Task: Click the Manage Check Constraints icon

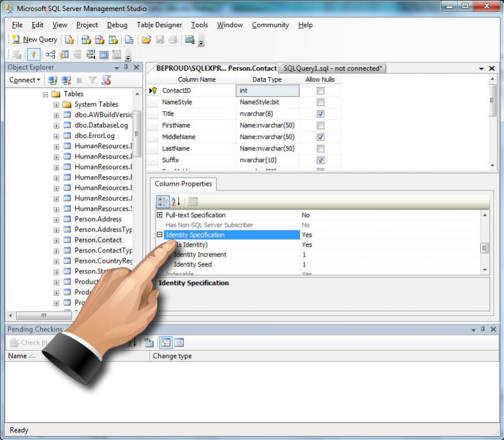Action: click(x=104, y=54)
